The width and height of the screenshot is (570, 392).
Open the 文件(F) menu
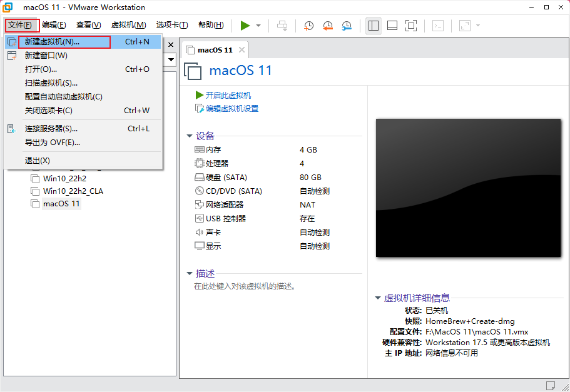click(x=20, y=25)
